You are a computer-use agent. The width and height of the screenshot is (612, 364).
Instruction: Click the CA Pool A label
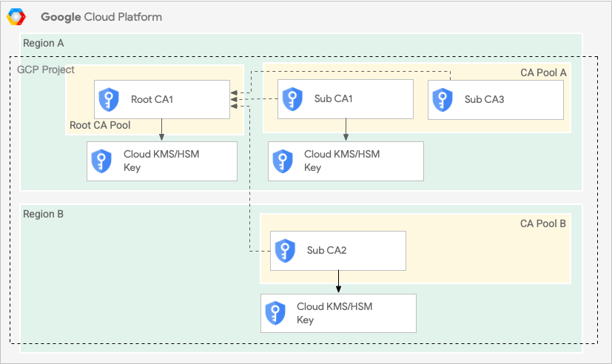pos(542,72)
